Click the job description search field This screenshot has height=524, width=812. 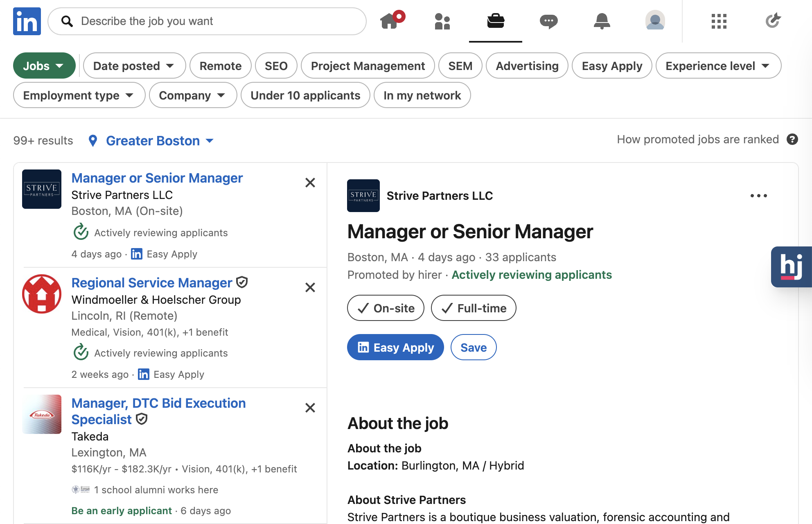pyautogui.click(x=207, y=21)
